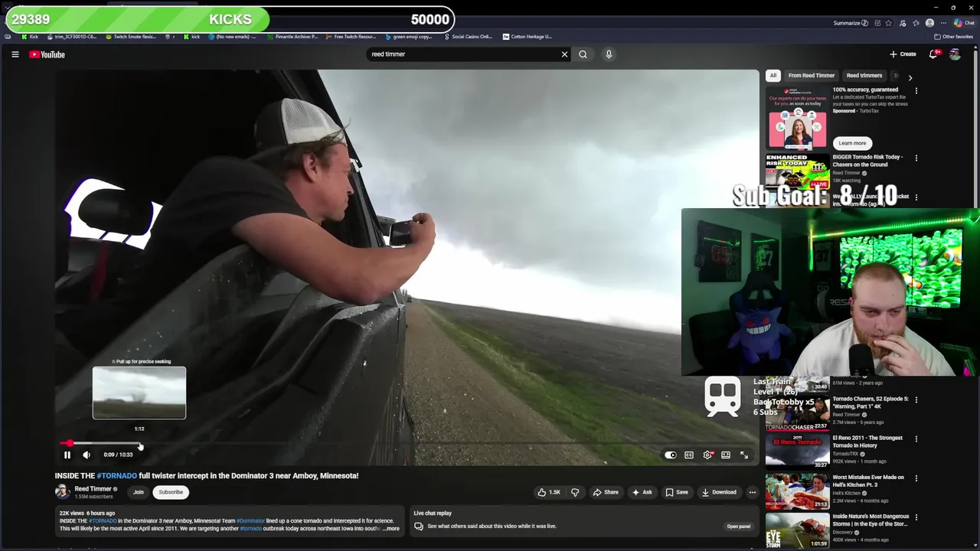980x551 pixels.
Task: Click the #TORNADO hashtag in title
Action: pyautogui.click(x=116, y=475)
